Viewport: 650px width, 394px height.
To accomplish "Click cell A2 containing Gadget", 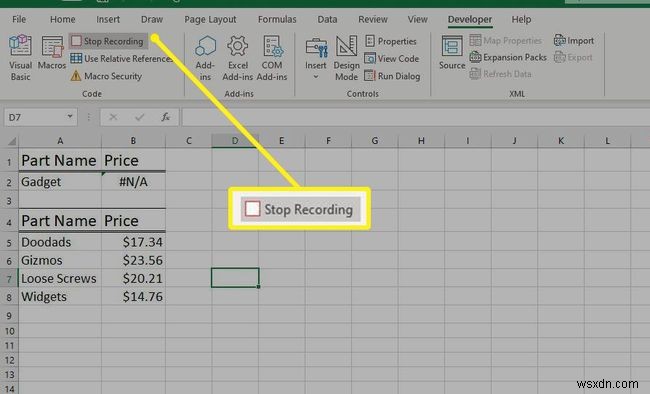I will [x=60, y=182].
